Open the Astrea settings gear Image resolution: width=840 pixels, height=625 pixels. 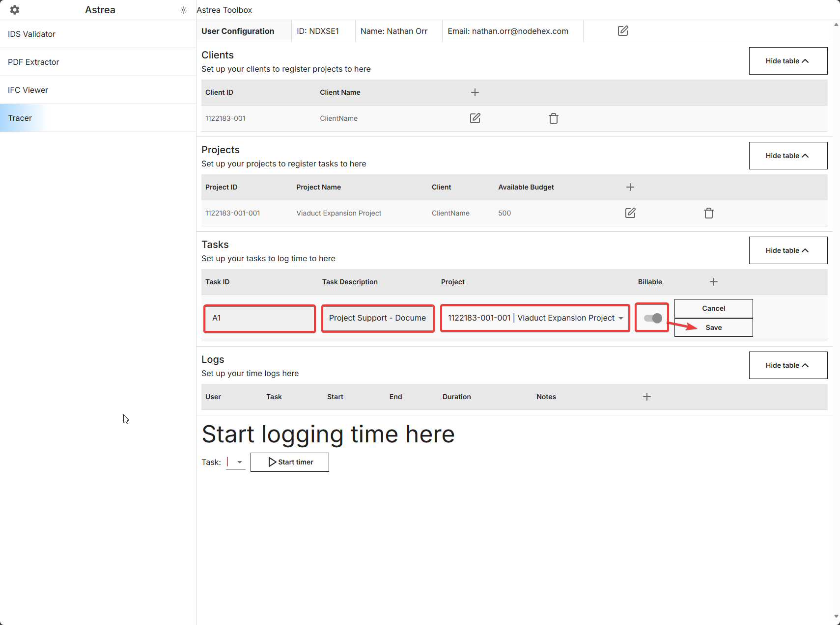pyautogui.click(x=14, y=9)
